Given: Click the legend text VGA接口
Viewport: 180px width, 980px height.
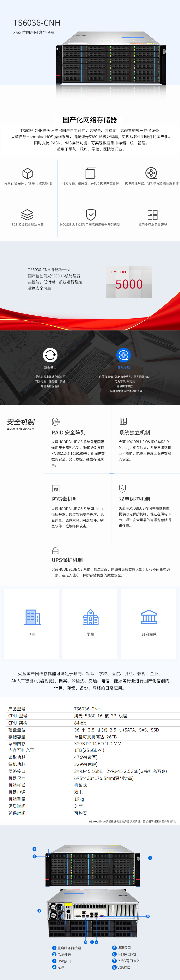Looking at the screenshot, I should pyautogui.click(x=124, y=967).
